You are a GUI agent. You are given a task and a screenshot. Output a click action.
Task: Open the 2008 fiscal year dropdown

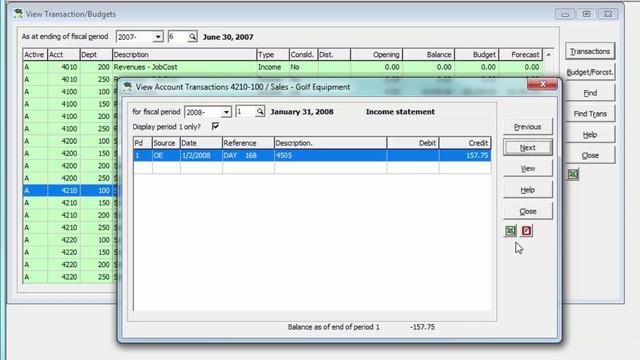pyautogui.click(x=226, y=112)
